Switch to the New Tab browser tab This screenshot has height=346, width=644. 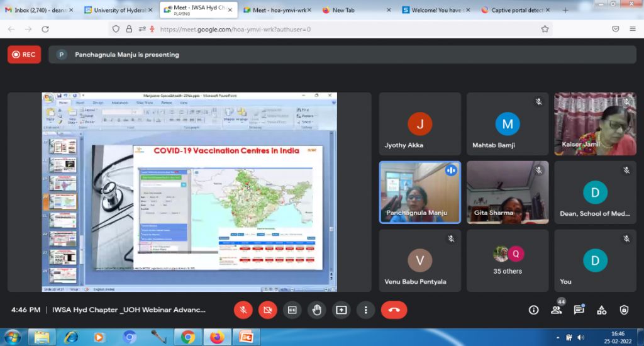[350, 10]
